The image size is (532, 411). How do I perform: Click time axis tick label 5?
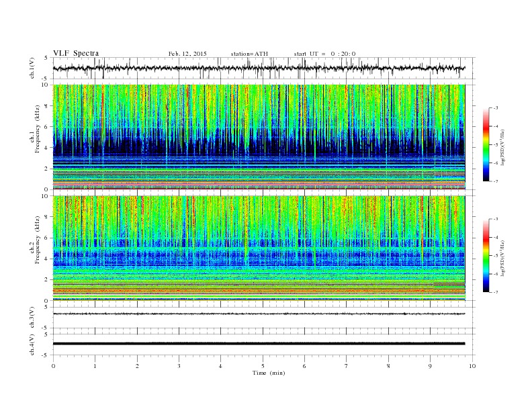263,366
